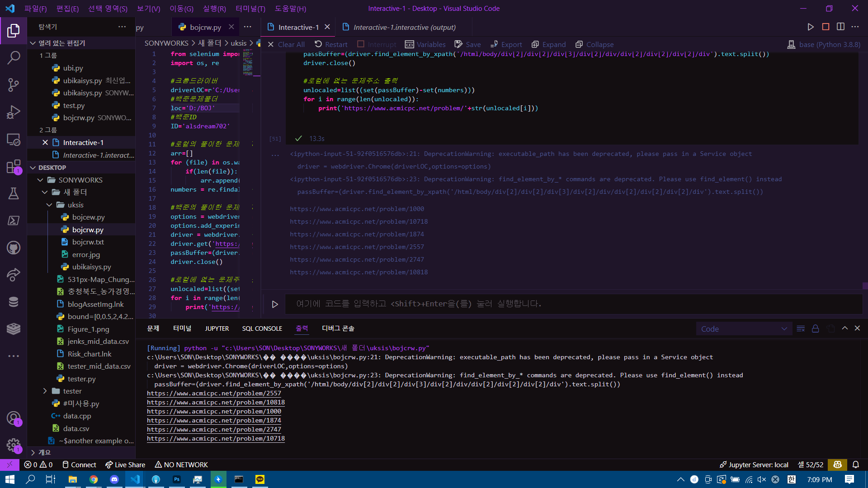The width and height of the screenshot is (868, 488).
Task: Open the Explorer view in activity bar
Action: pos(14,31)
